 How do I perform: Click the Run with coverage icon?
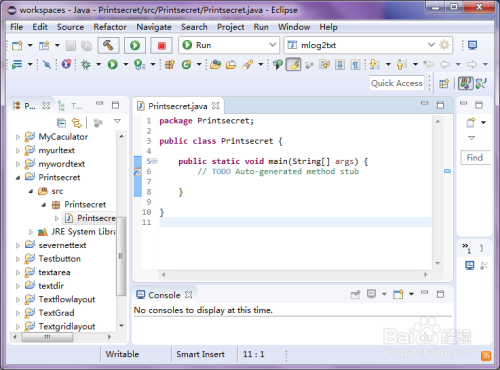pos(139,64)
